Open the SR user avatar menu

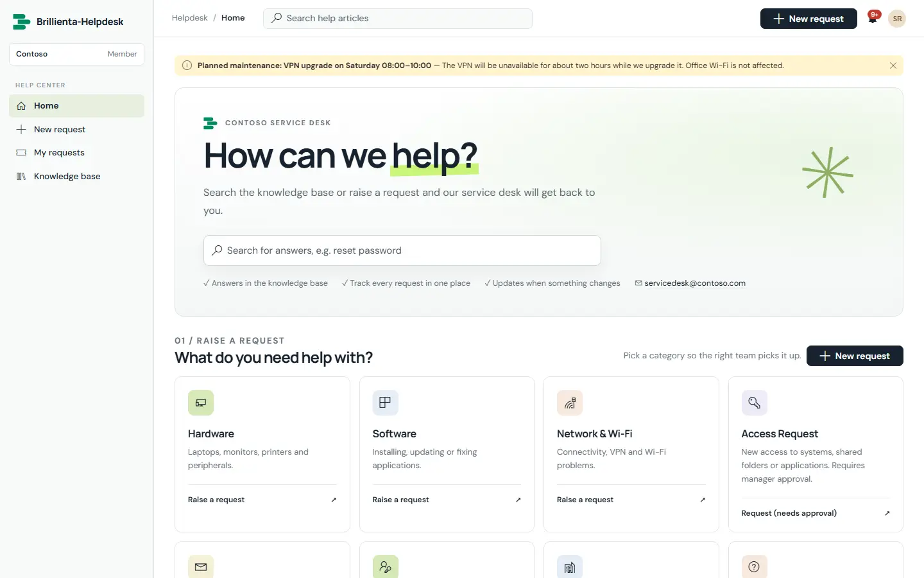click(x=897, y=19)
